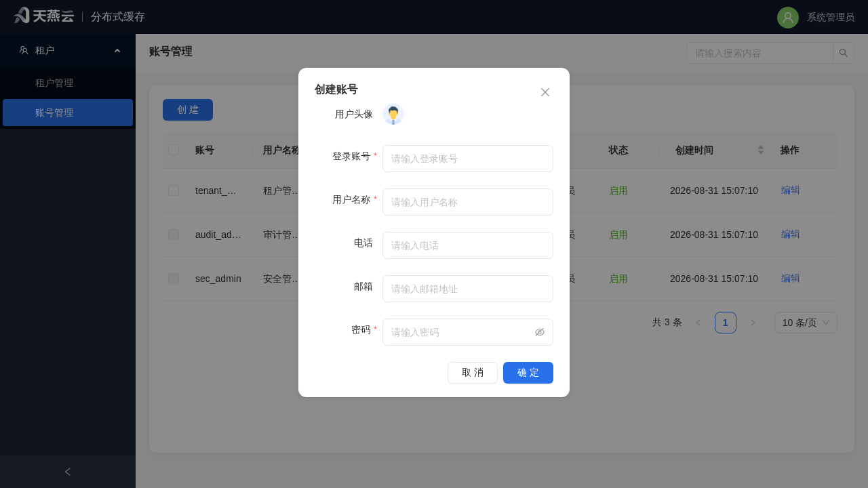Check the tenant_ row checkbox

(174, 190)
